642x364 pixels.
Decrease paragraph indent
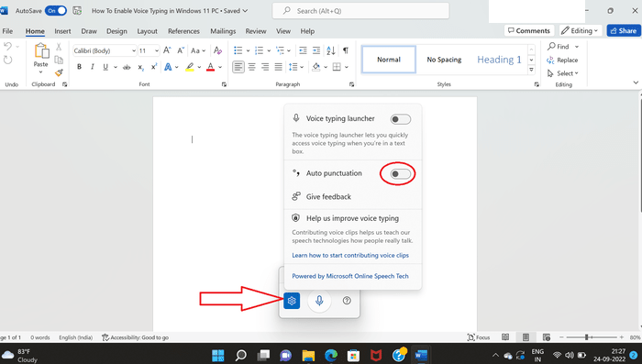click(303, 50)
